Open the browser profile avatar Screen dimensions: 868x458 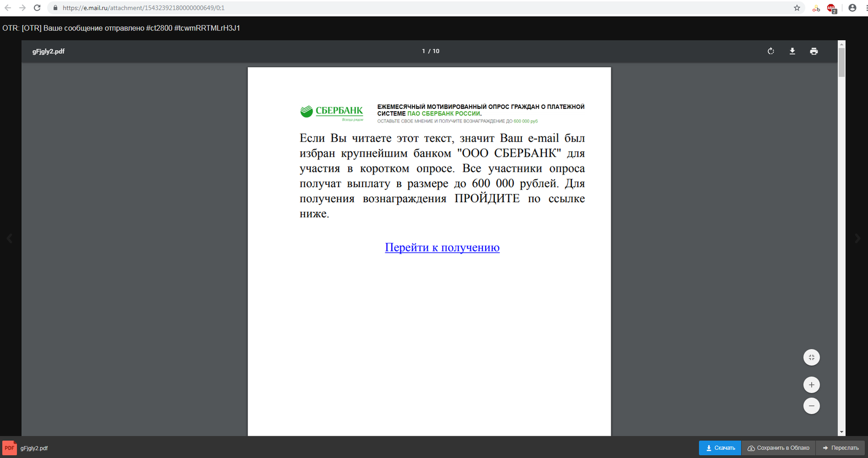(x=852, y=8)
